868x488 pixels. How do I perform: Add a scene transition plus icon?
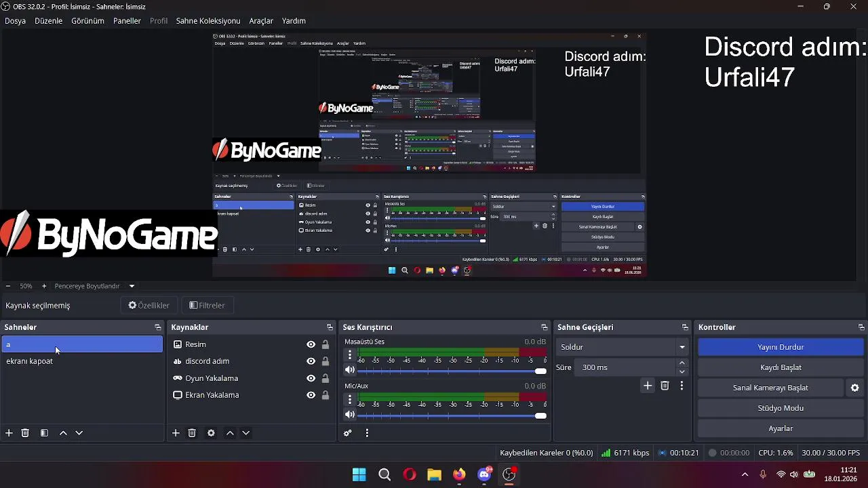(x=648, y=386)
